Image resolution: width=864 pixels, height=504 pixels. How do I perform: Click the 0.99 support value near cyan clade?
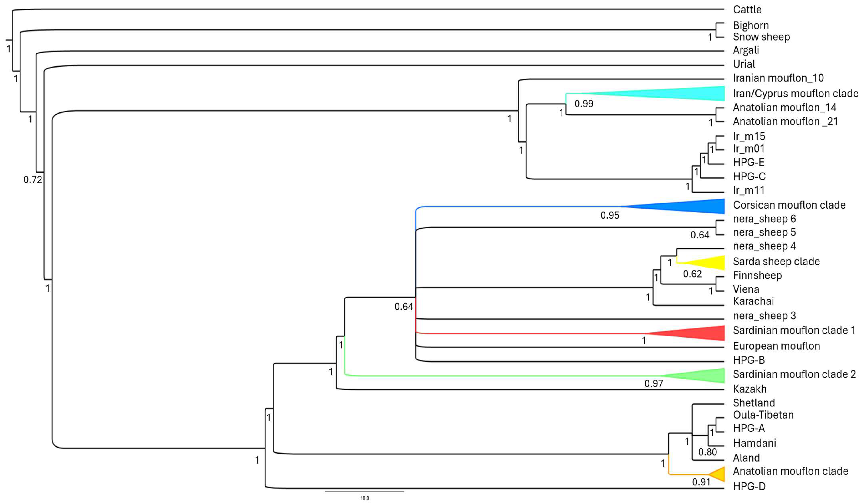(584, 104)
